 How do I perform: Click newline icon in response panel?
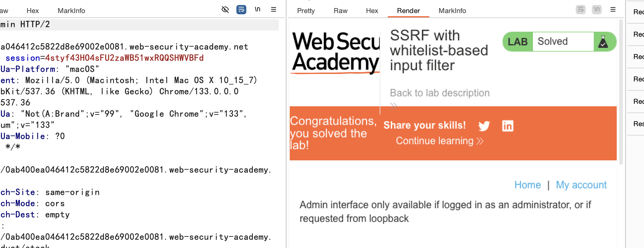point(597,10)
